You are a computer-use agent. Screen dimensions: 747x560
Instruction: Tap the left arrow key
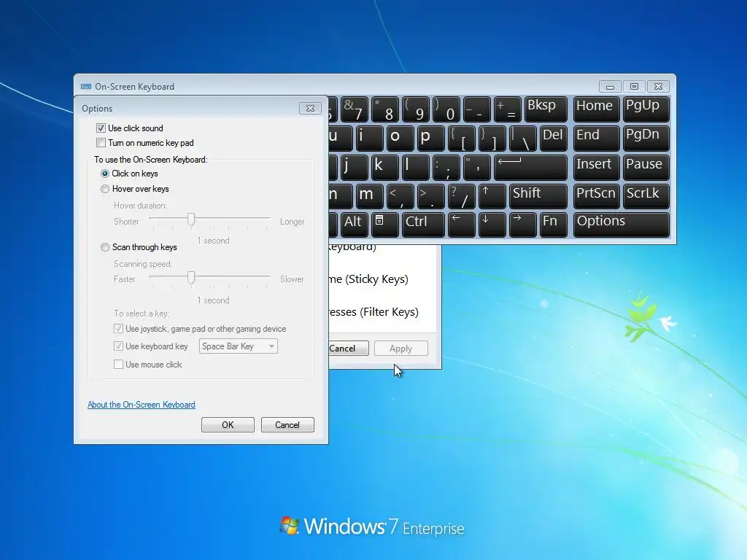coord(461,225)
